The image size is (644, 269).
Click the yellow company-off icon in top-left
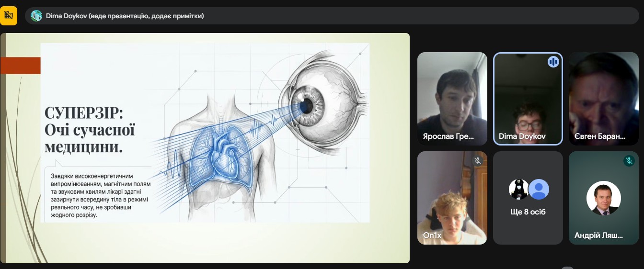(9, 16)
